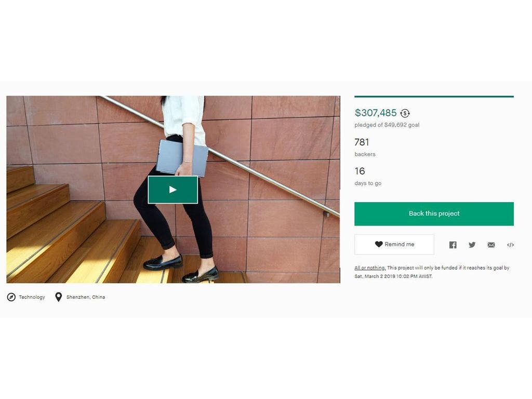Open the Shenzhen, China location link
Screen dimensions: 532x399
(x=86, y=297)
